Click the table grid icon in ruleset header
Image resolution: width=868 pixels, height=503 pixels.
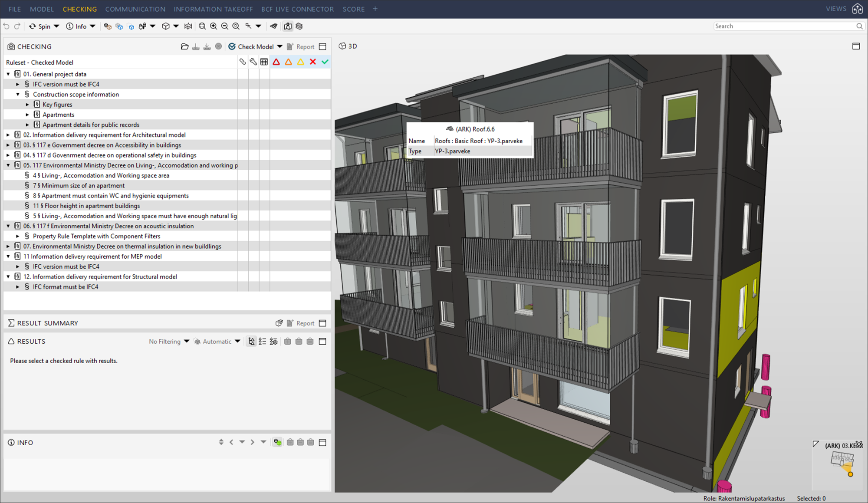(x=264, y=62)
